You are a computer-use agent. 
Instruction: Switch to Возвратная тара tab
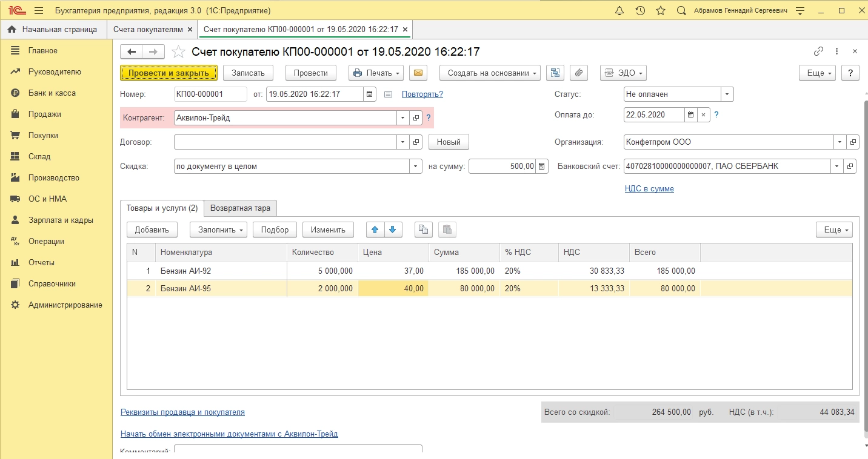(x=240, y=208)
